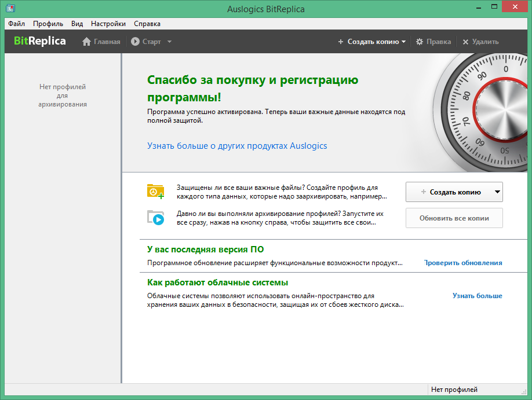The image size is (532, 400).
Task: Expand the Старт dropdown arrow
Action: click(169, 42)
